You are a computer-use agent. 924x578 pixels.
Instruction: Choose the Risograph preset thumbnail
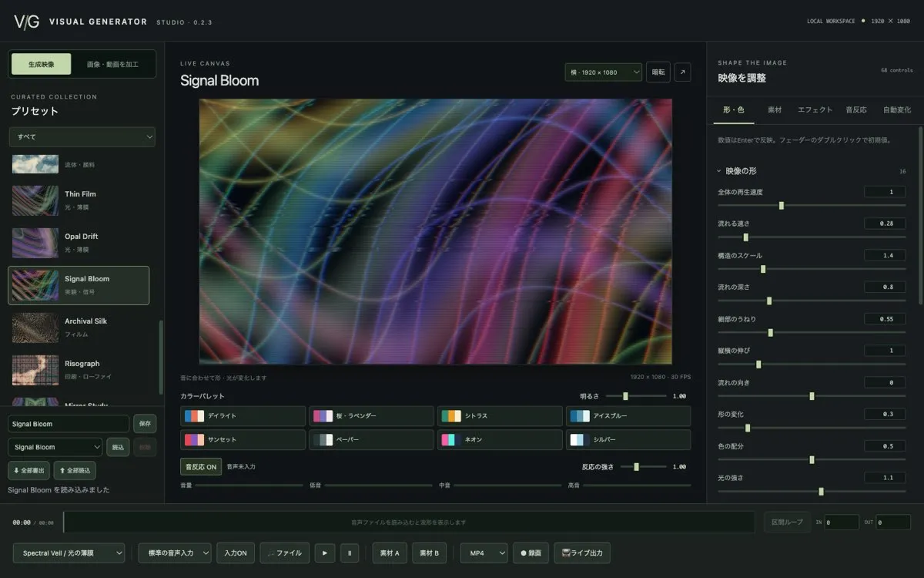(35, 369)
